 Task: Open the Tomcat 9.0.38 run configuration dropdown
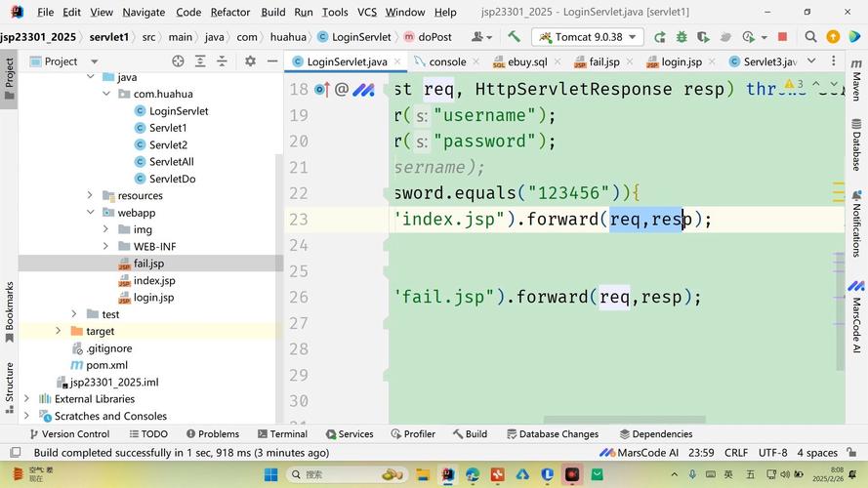pos(586,37)
